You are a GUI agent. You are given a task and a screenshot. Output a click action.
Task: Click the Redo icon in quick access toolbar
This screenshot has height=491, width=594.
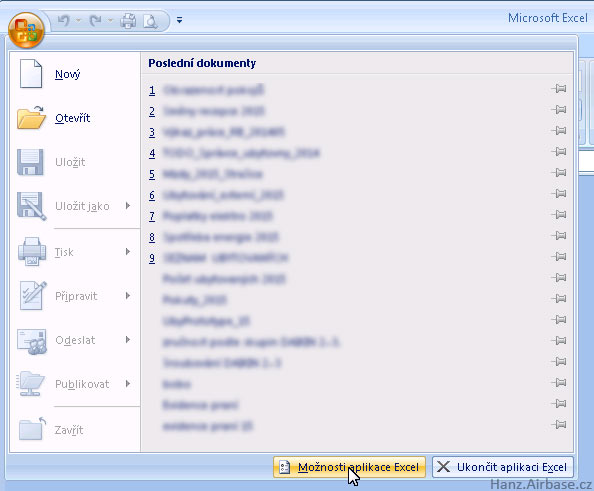click(95, 20)
